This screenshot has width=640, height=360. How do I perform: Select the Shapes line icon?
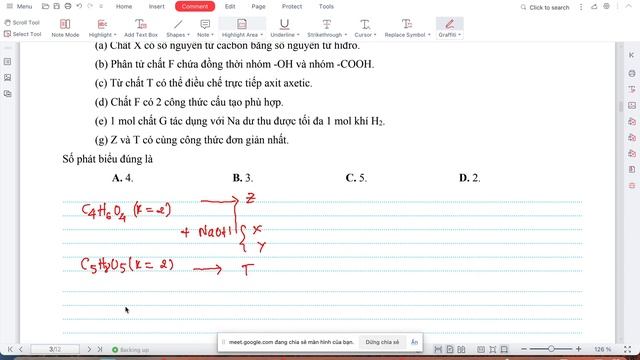click(x=178, y=24)
